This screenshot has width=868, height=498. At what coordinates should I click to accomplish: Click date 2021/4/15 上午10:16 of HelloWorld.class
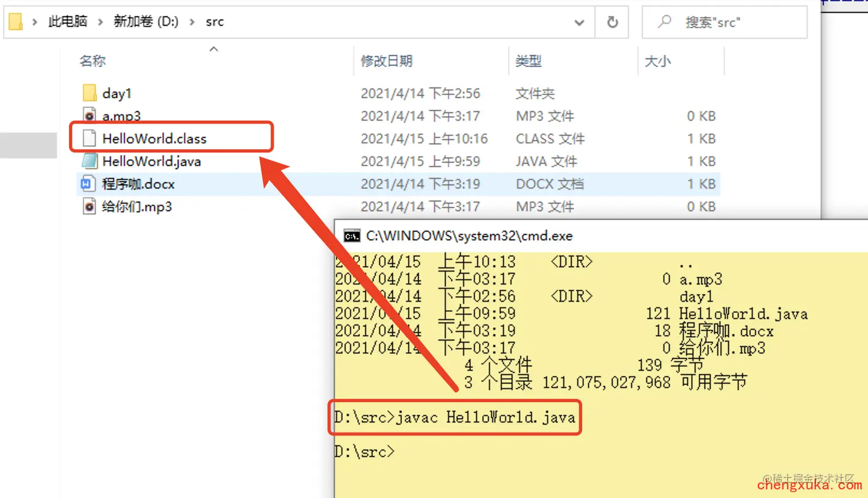[424, 138]
